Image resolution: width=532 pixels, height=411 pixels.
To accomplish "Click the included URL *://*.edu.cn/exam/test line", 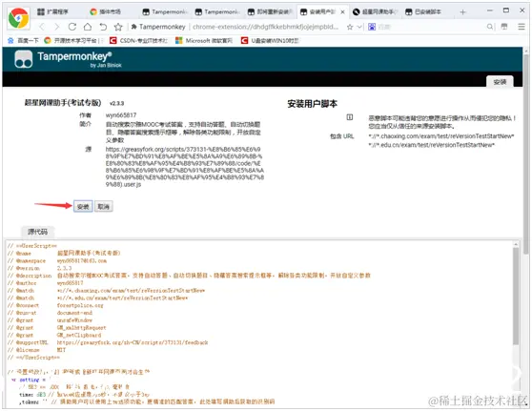I will coord(432,145).
